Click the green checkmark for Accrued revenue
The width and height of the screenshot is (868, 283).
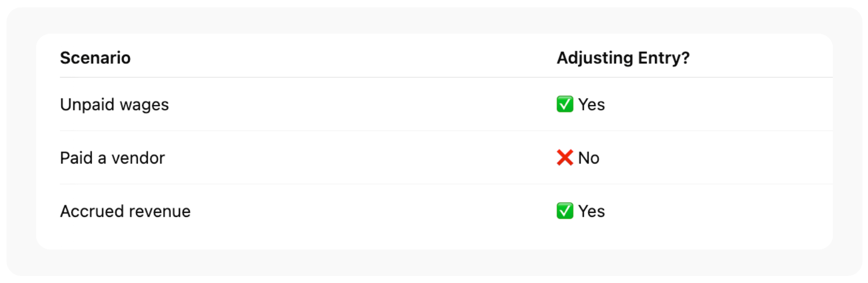coord(565,211)
